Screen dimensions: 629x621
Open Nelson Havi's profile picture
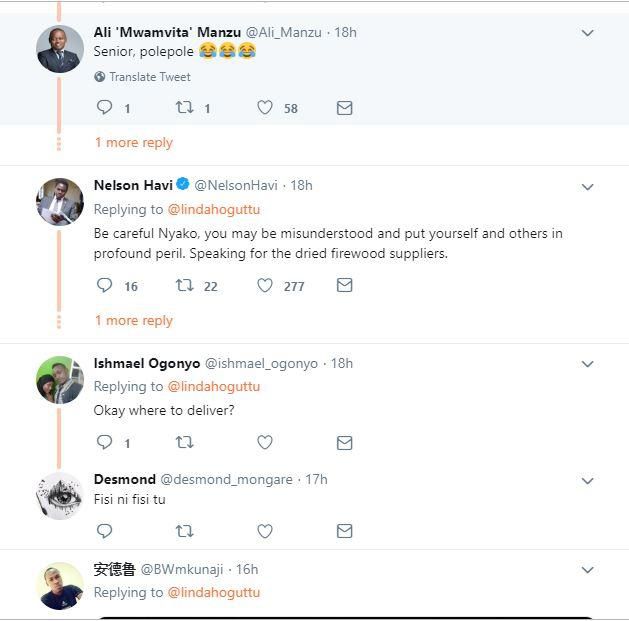click(60, 202)
